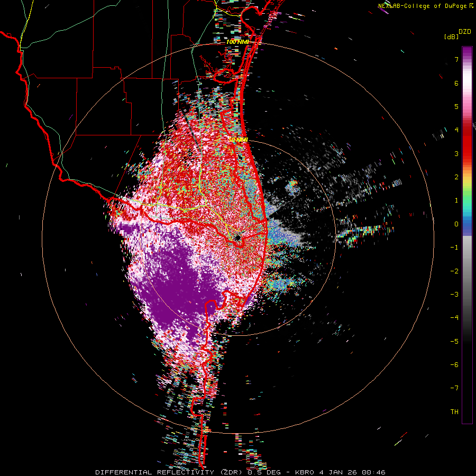Click the [dB] units label

click(451, 36)
